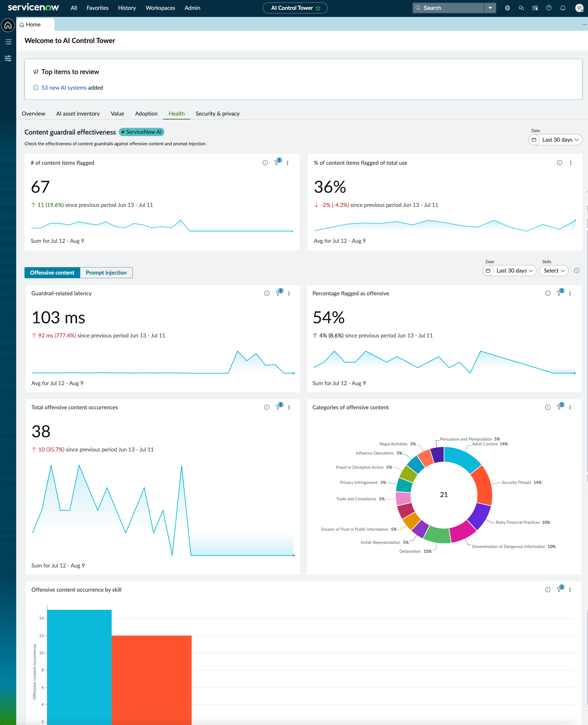This screenshot has height=725, width=588.
Task: Open the top Date 'Last 30 days' dropdown
Action: tap(555, 140)
